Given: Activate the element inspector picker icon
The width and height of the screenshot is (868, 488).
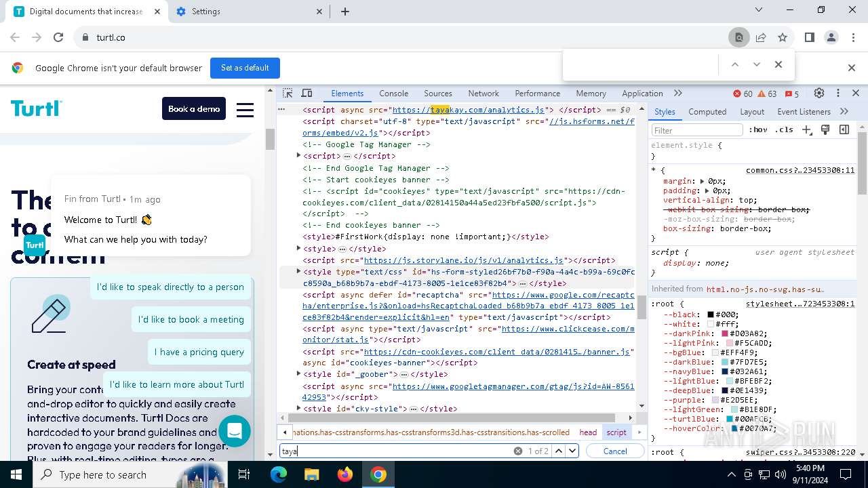Looking at the screenshot, I should coord(288,94).
